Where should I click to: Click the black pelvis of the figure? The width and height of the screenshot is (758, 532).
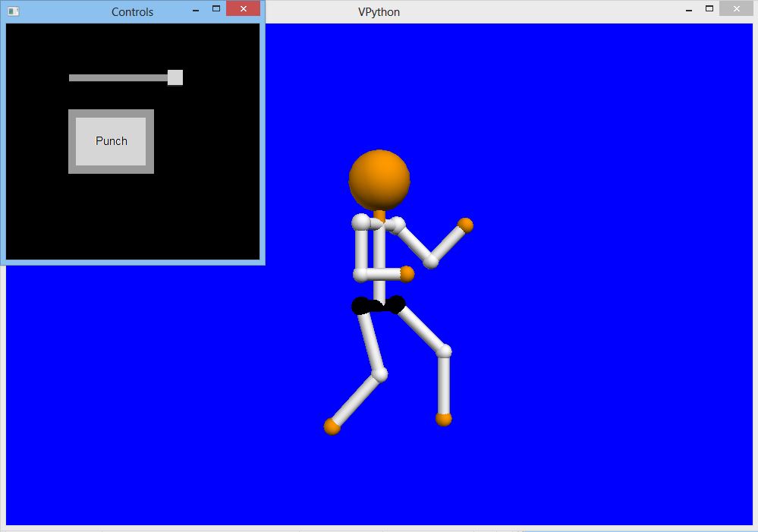tap(378, 305)
